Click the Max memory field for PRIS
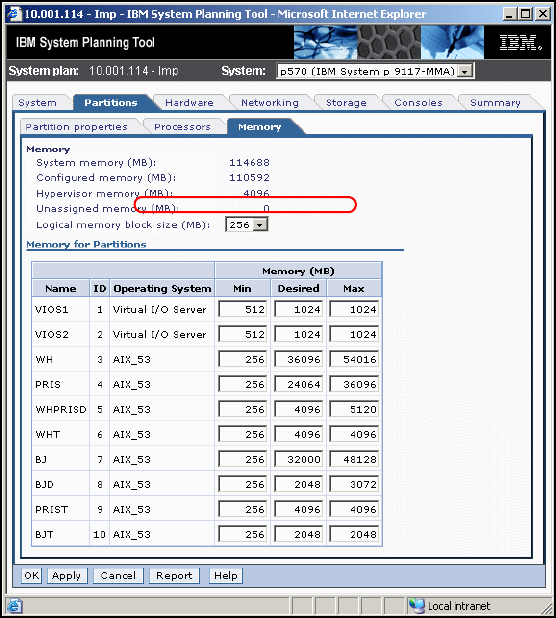This screenshot has height=618, width=556. [354, 384]
